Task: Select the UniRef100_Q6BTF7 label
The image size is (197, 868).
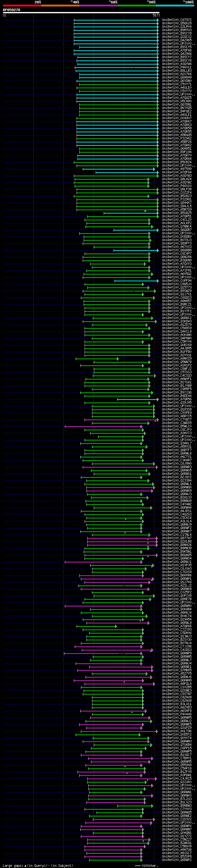Action: pyautogui.click(x=177, y=450)
